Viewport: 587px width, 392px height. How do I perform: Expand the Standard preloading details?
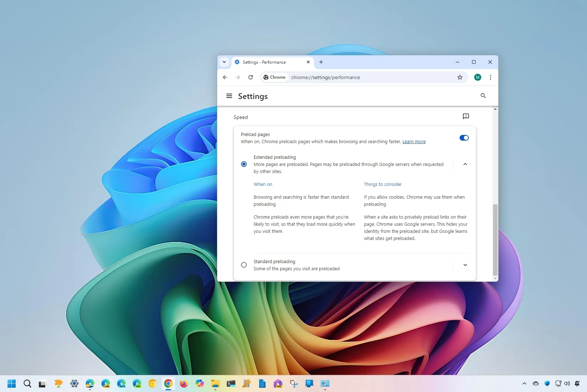[465, 265]
